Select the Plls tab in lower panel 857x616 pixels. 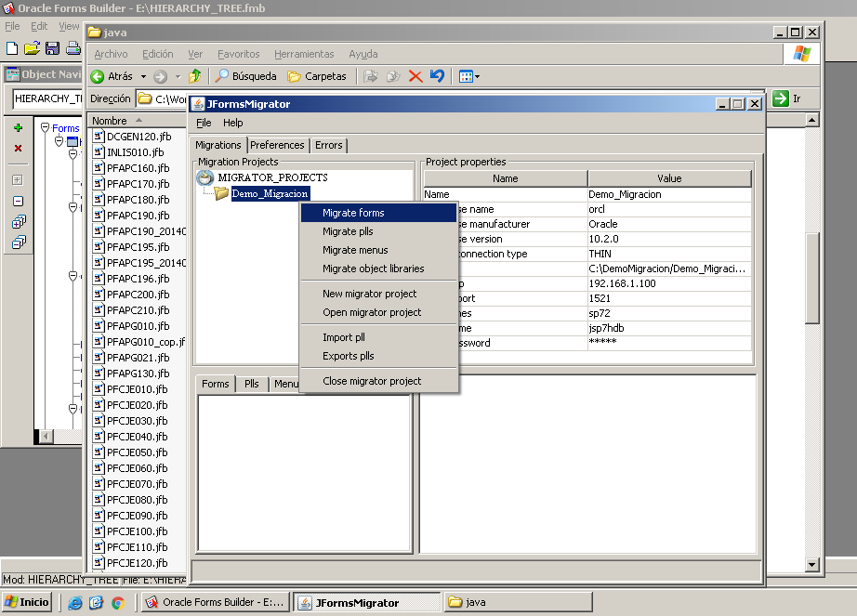tap(251, 384)
